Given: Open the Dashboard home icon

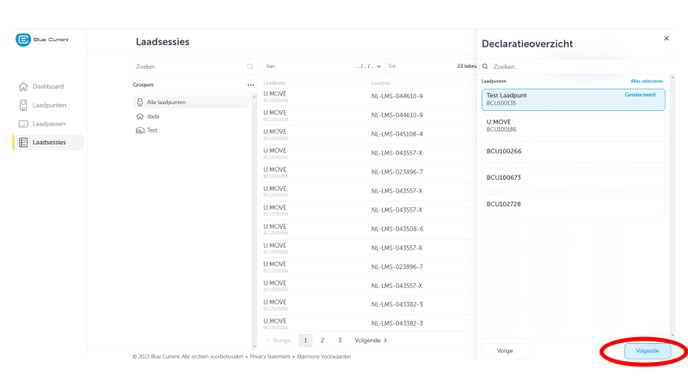Looking at the screenshot, I should 23,86.
